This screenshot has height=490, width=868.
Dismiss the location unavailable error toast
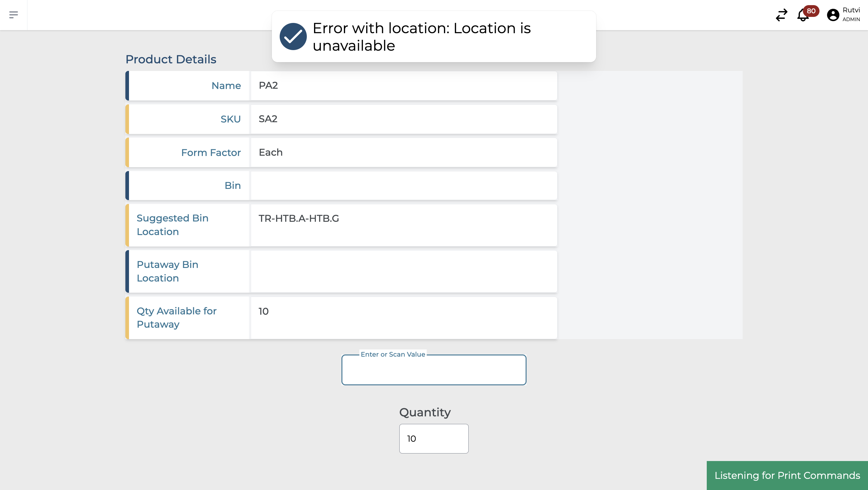434,37
